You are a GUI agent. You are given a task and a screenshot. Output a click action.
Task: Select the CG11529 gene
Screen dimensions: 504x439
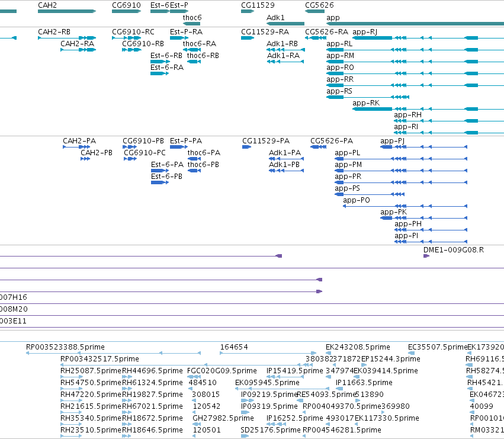tap(248, 11)
